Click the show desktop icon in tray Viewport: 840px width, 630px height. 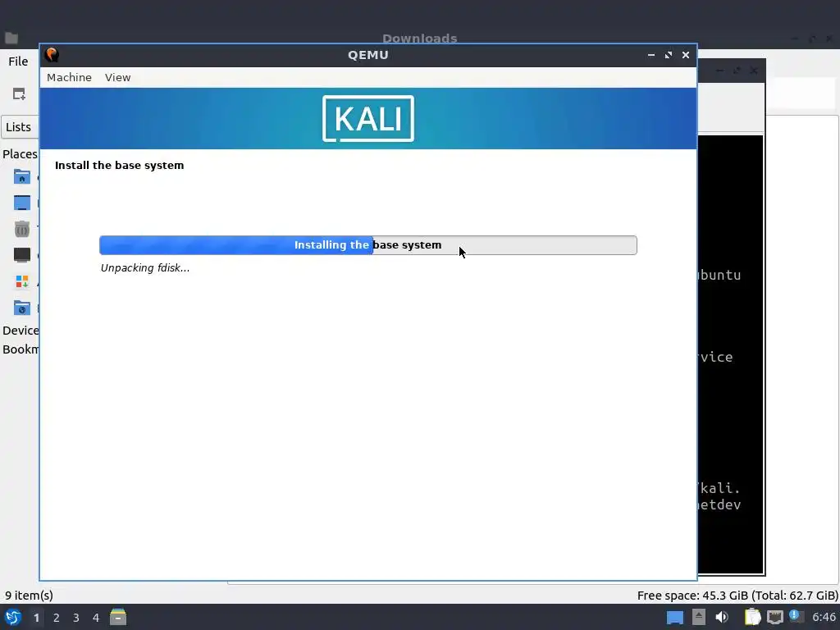pos(675,617)
